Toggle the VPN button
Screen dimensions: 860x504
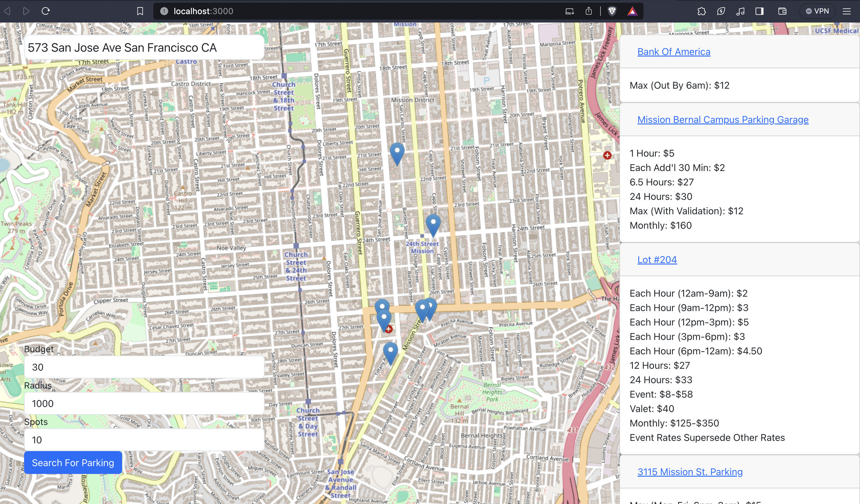click(x=817, y=11)
